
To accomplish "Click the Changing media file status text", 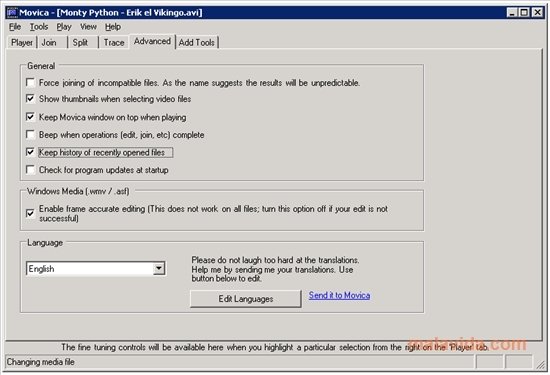I will (41, 362).
